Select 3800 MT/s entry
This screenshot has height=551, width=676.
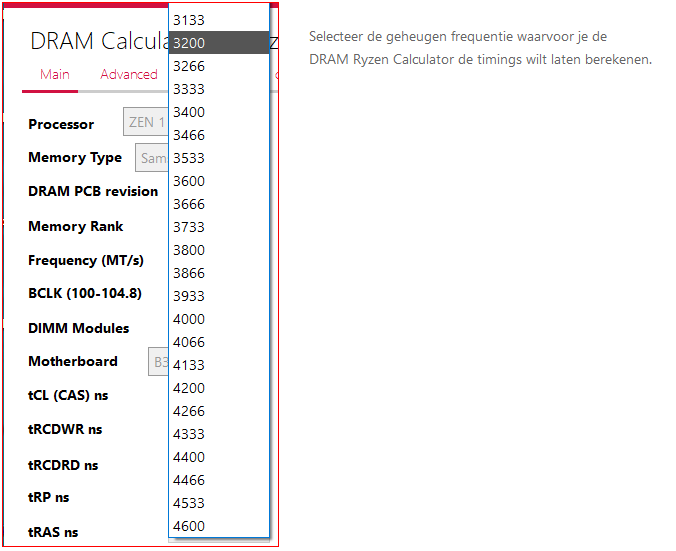tap(219, 250)
